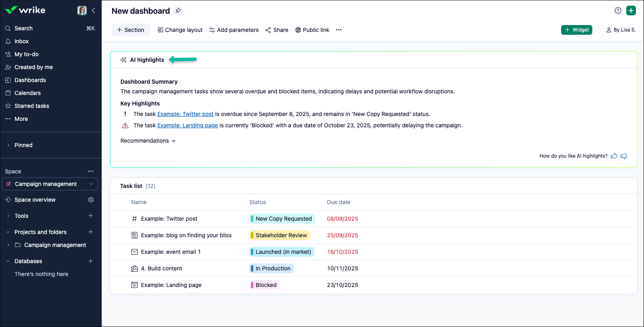The height and width of the screenshot is (327, 644).
Task: Expand the Recommendations section
Action: pyautogui.click(x=148, y=141)
